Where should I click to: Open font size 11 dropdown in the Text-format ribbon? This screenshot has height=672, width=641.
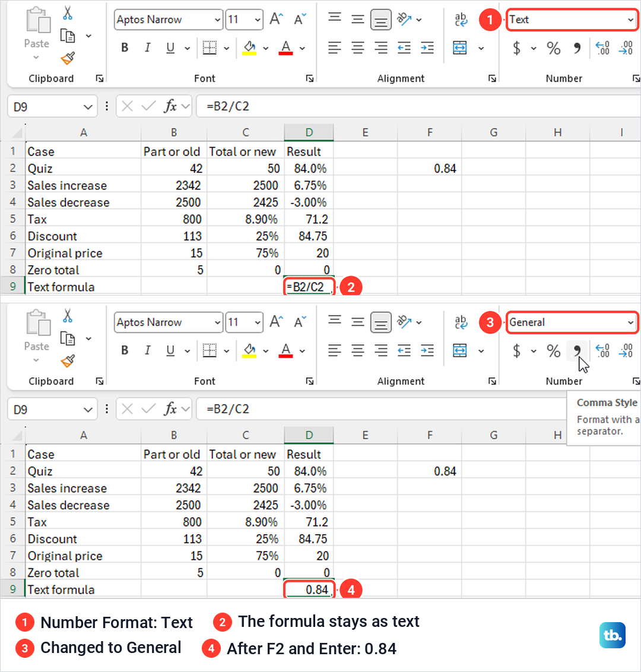pyautogui.click(x=257, y=20)
